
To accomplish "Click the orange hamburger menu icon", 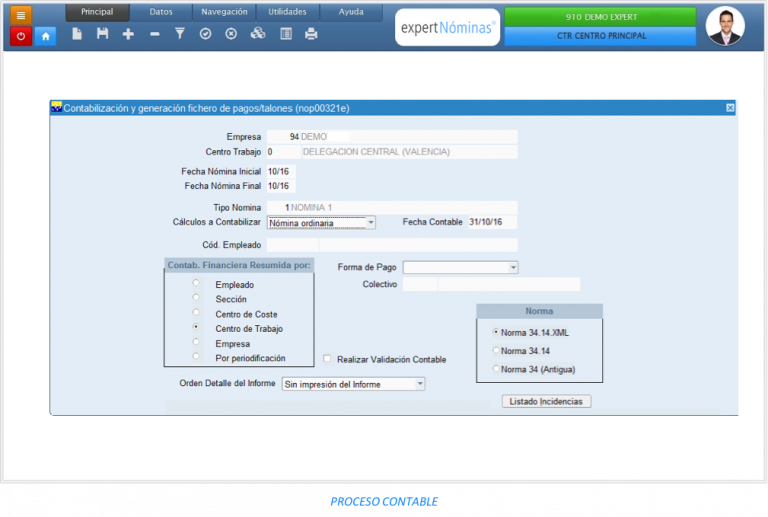I will click(x=22, y=14).
